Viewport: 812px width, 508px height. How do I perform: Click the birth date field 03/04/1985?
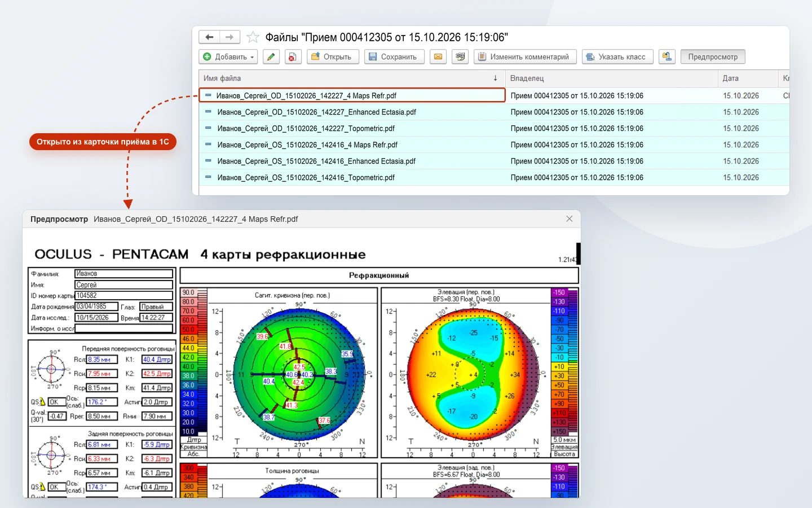pyautogui.click(x=96, y=306)
